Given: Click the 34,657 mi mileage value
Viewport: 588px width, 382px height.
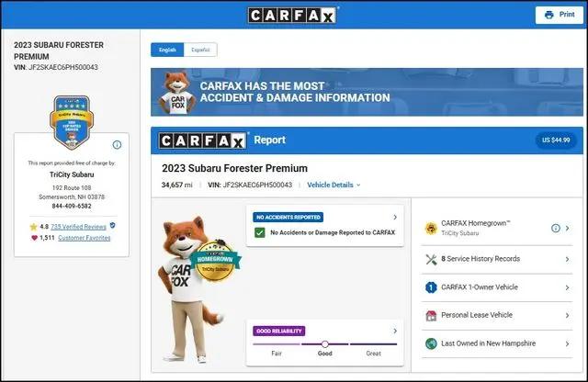Looking at the screenshot, I should point(176,185).
